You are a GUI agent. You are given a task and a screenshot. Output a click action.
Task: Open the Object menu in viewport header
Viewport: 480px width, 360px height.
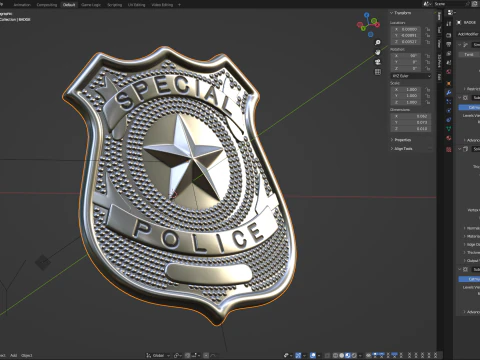point(27,355)
